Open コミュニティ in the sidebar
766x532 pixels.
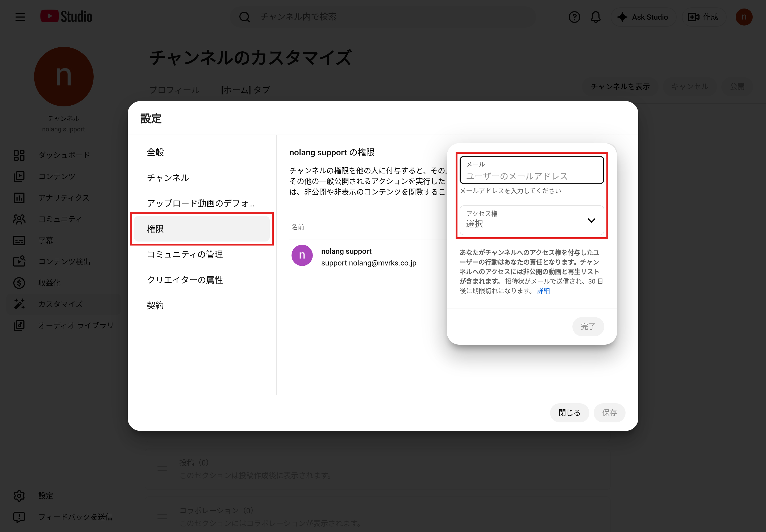(63, 219)
